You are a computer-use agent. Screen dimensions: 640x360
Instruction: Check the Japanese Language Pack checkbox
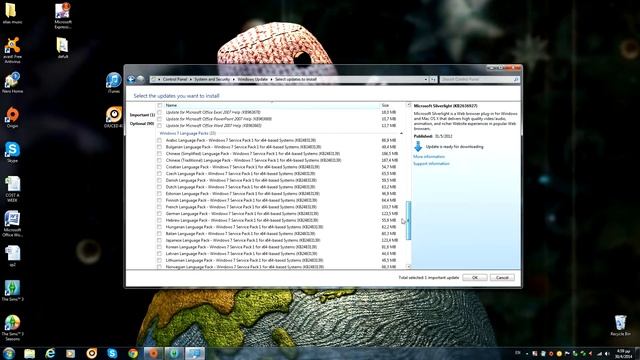160,240
